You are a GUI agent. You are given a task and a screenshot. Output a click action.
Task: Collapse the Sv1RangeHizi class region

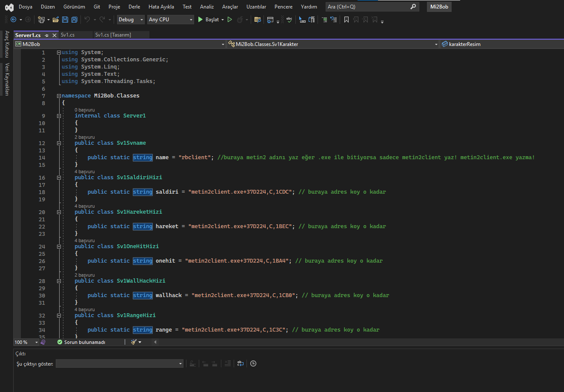59,315
